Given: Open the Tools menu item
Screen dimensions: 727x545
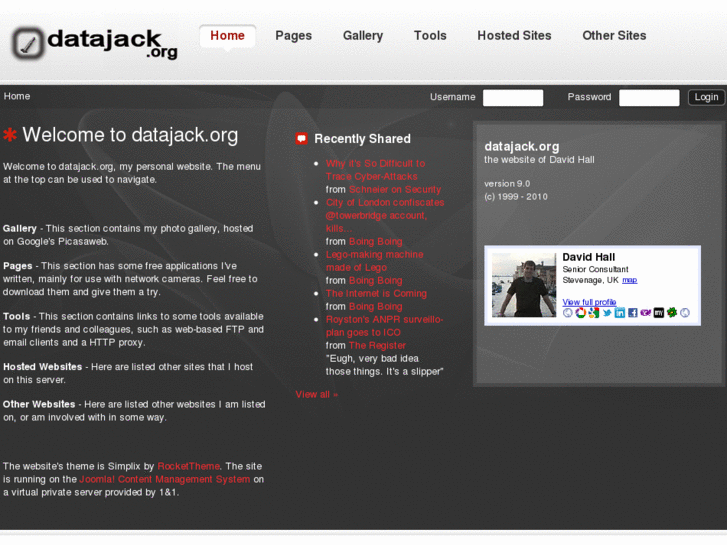Looking at the screenshot, I should (430, 36).
